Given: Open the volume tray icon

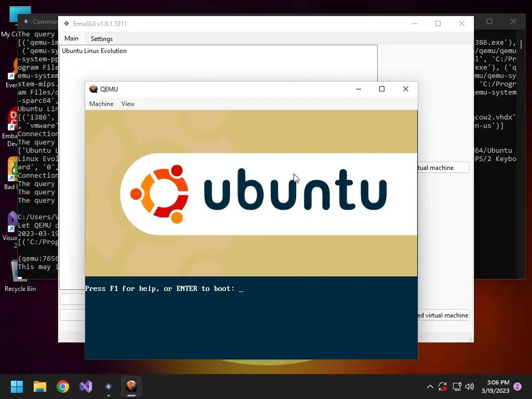Looking at the screenshot, I should (470, 387).
